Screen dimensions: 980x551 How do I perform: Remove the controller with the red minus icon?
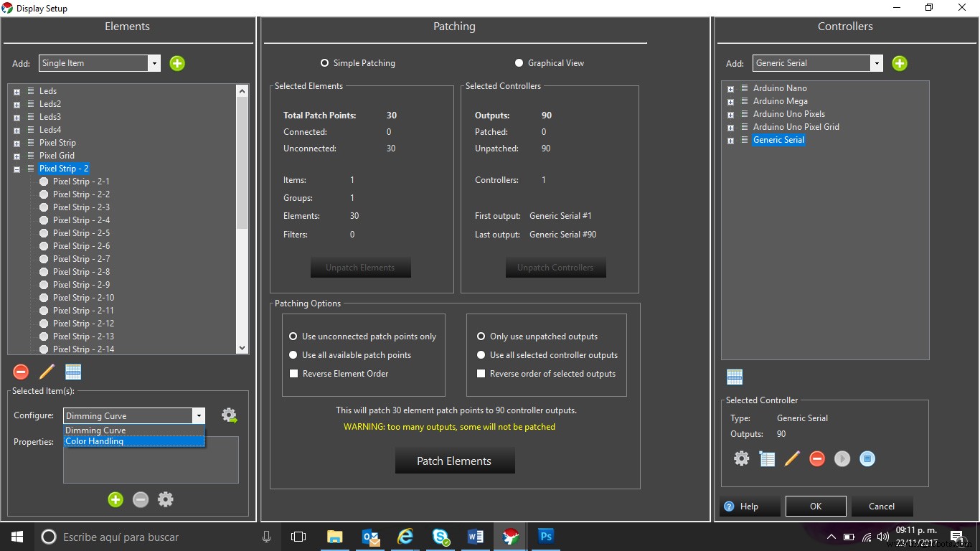click(817, 458)
